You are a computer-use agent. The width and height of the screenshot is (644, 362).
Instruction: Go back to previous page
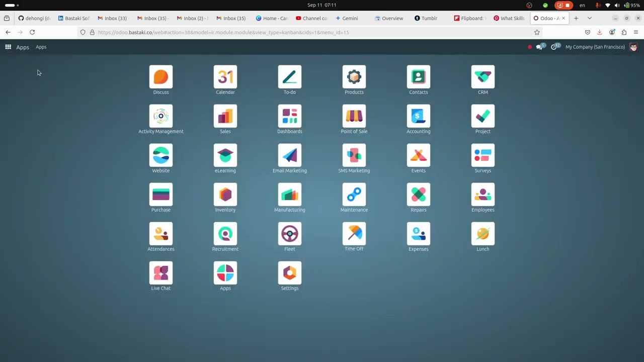[8, 32]
